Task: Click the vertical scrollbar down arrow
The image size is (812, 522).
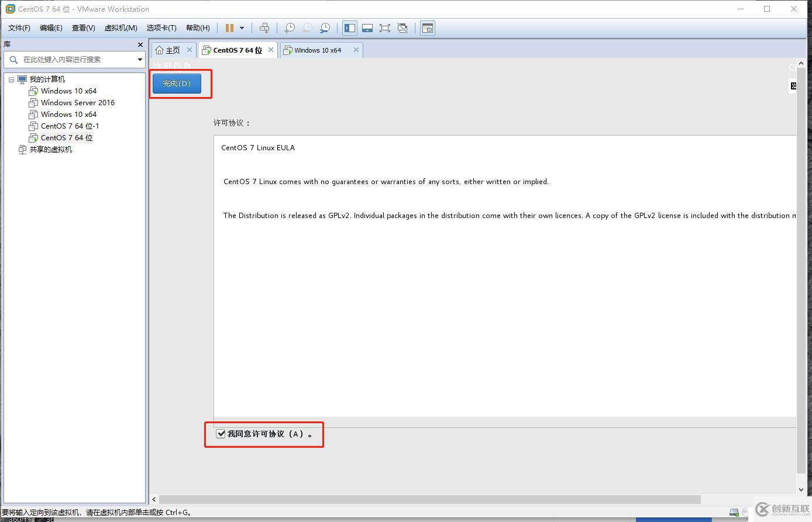Action: click(801, 490)
